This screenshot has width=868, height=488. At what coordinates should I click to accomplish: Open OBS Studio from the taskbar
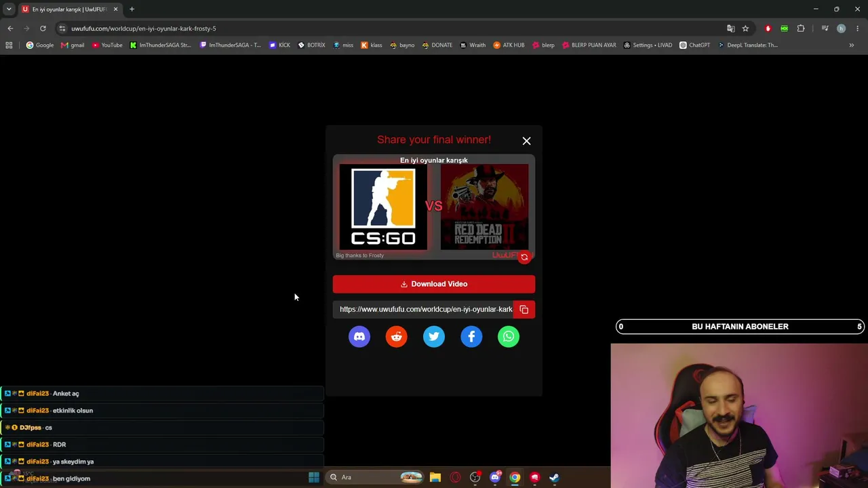475,477
